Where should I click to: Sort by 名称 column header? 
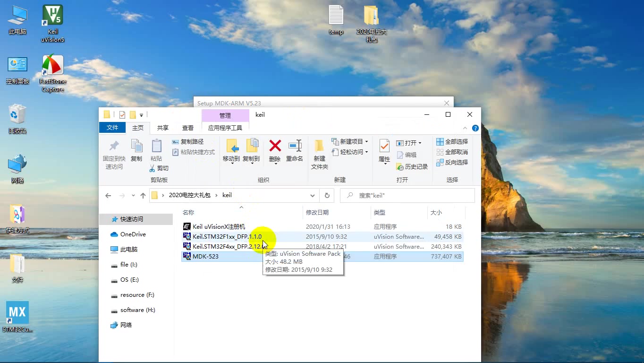coord(241,213)
